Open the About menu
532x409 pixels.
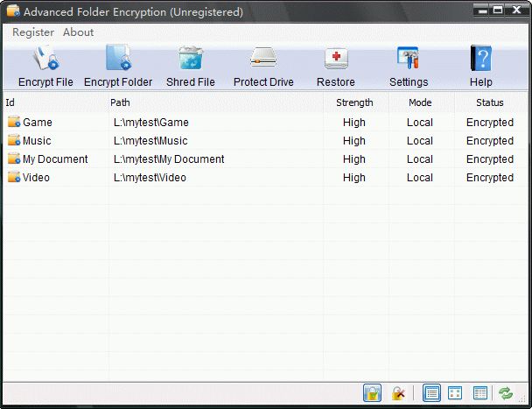pyautogui.click(x=79, y=32)
